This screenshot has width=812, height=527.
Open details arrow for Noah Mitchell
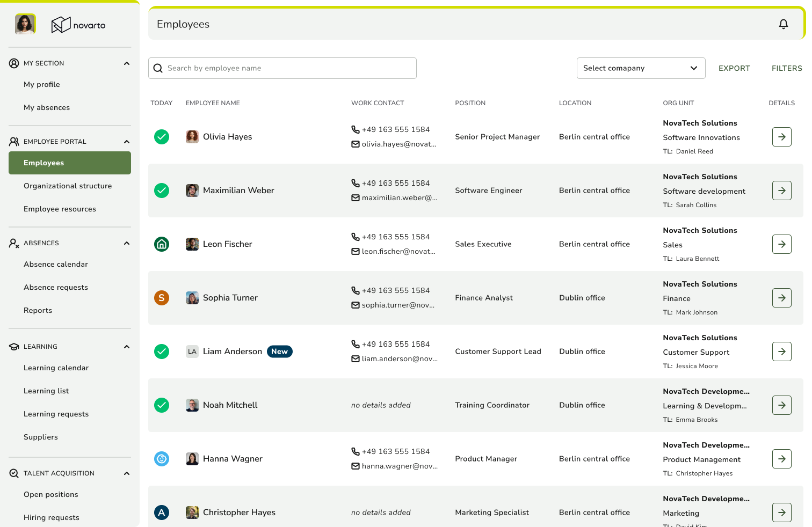tap(782, 405)
